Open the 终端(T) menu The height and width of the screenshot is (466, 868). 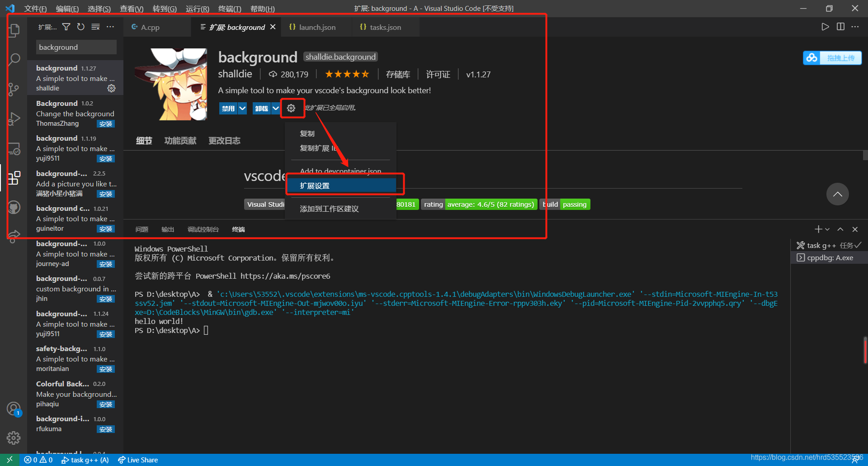click(230, 9)
